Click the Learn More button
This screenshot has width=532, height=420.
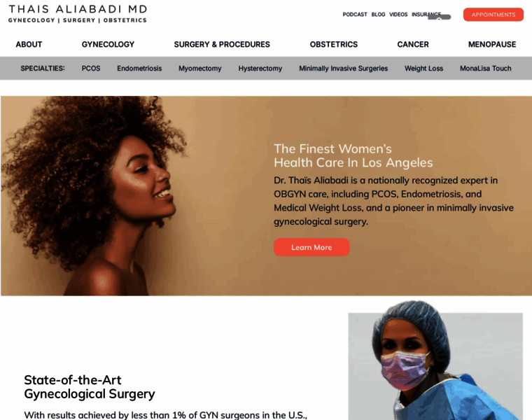pyautogui.click(x=311, y=247)
